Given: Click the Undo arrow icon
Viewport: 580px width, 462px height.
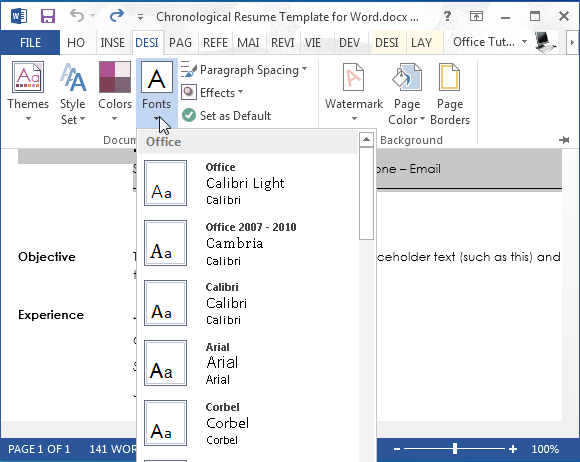Looking at the screenshot, I should (77, 16).
